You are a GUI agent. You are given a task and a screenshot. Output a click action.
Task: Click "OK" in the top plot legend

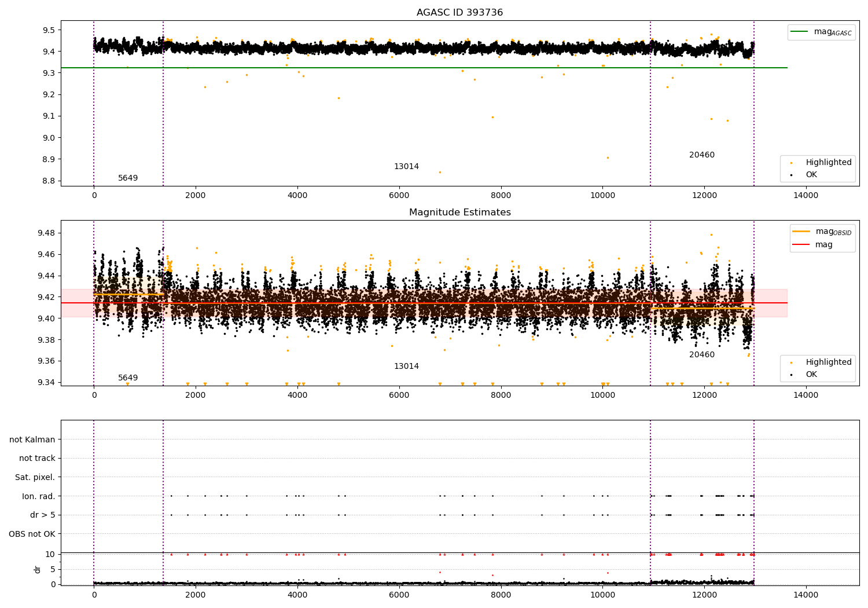(x=804, y=175)
